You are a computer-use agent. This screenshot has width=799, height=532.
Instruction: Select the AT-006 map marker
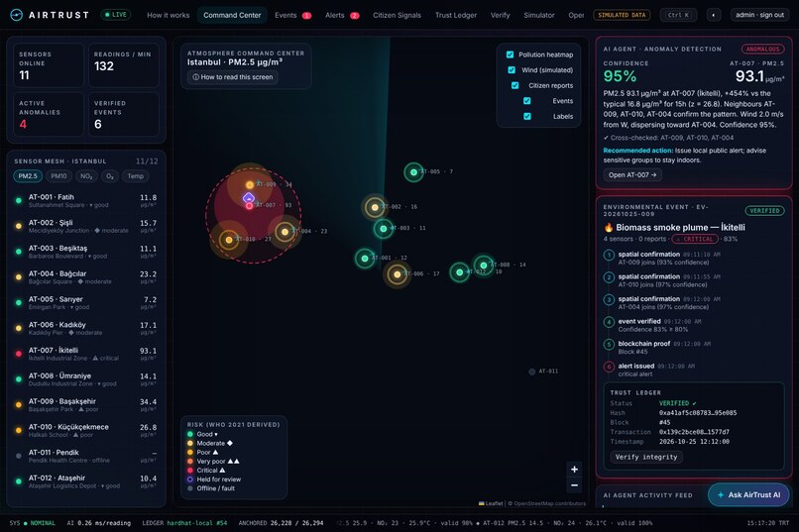pos(397,274)
